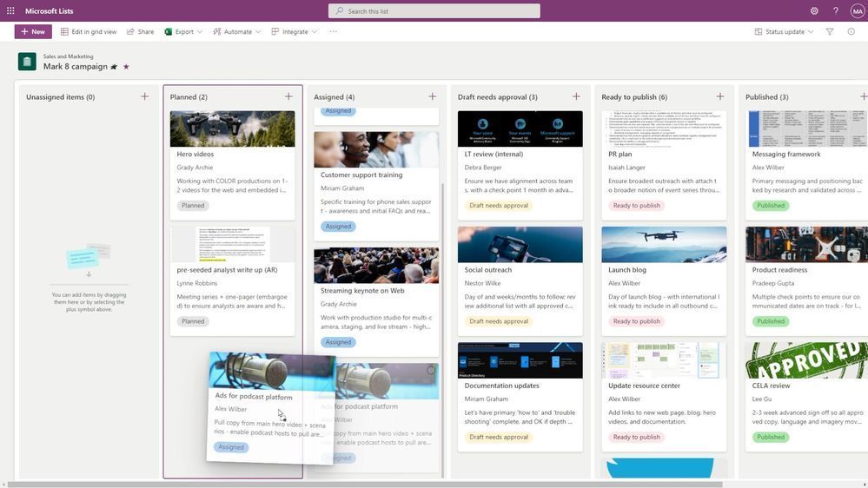Click 'Pradeep Gupta' assignee name
This screenshot has width=868, height=488.
(772, 283)
